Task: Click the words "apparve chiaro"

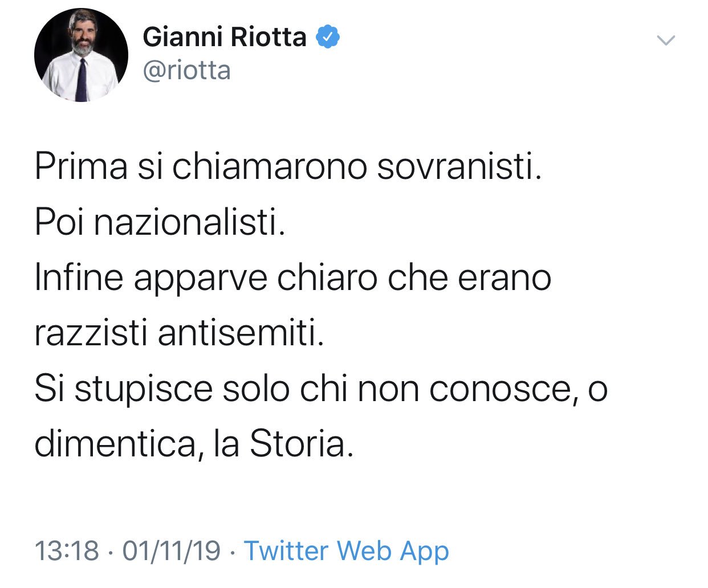Action: pyautogui.click(x=255, y=278)
